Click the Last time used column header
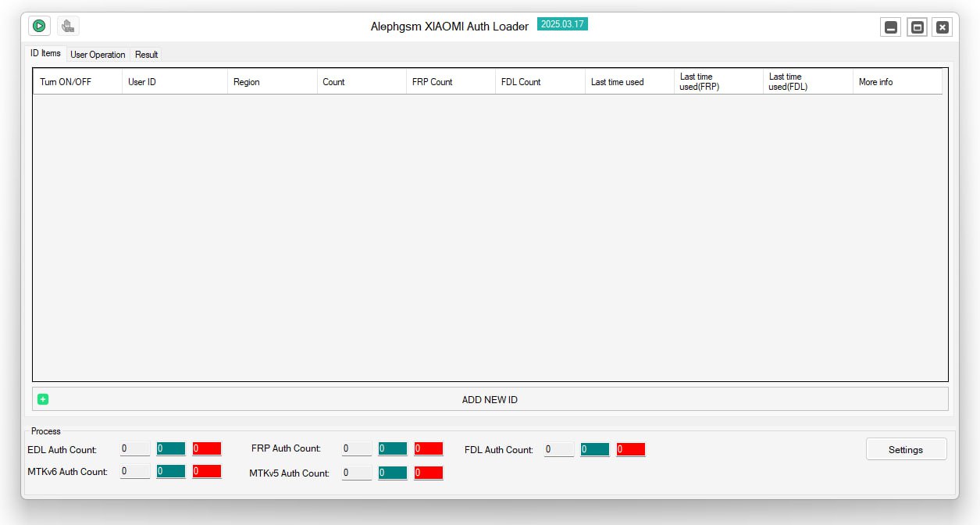The image size is (980, 525). [x=629, y=81]
